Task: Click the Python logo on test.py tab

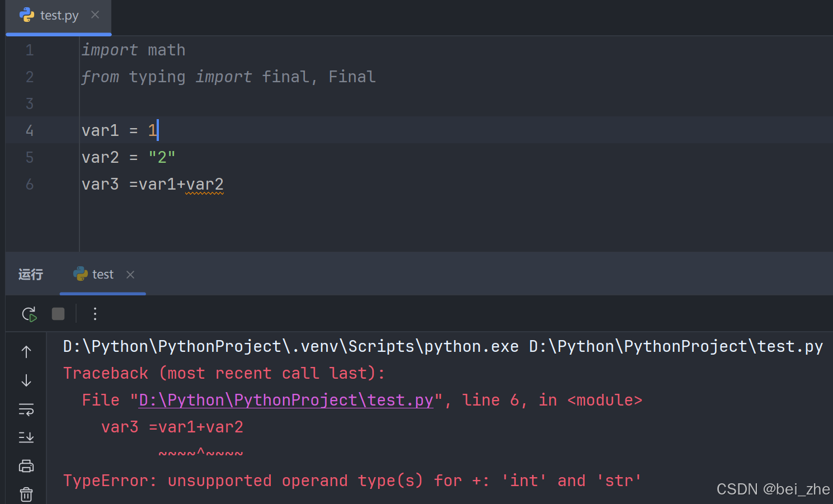Action: pos(27,15)
